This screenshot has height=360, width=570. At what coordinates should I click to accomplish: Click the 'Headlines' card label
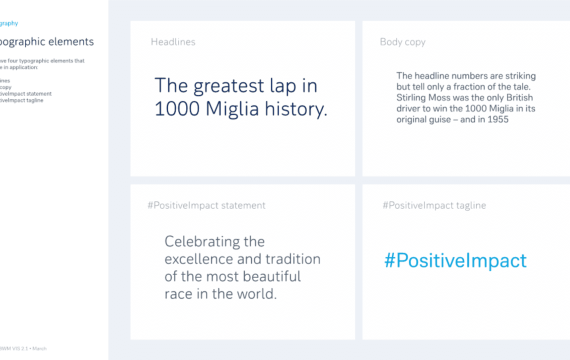point(173,42)
